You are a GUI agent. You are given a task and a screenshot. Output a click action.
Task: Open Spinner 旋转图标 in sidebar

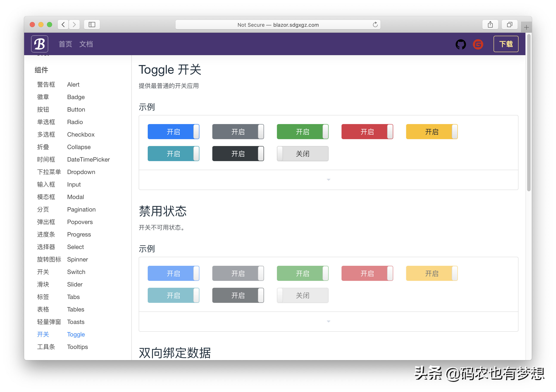[62, 259]
